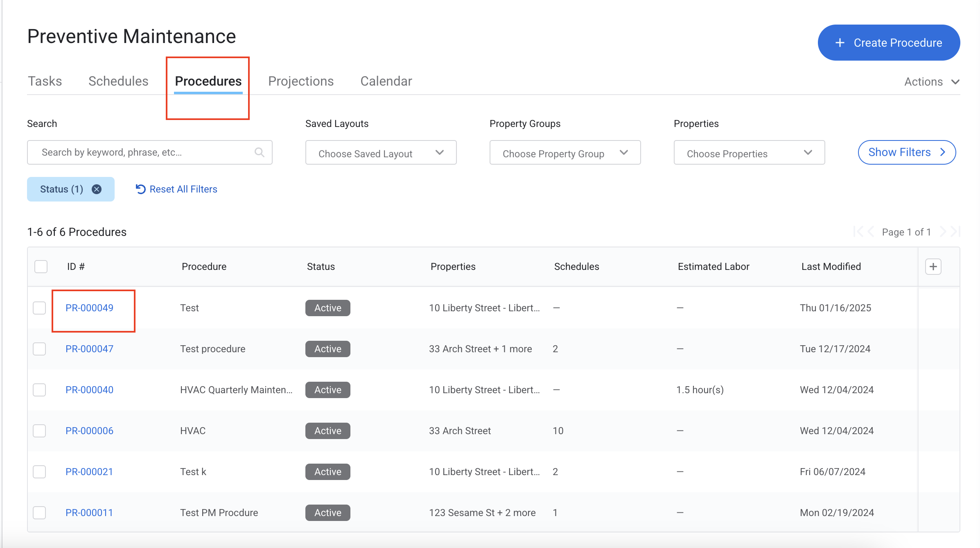
Task: Go to the previous page arrow
Action: pos(871,232)
